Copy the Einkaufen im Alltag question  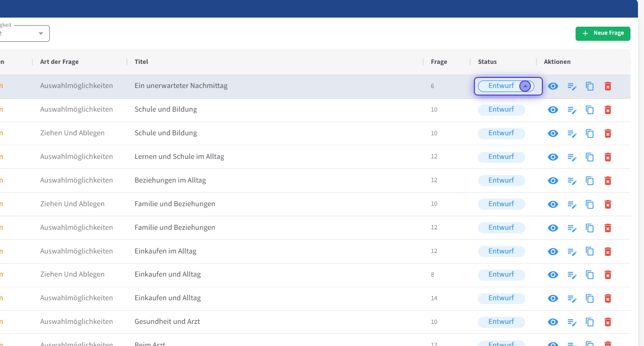click(x=590, y=251)
